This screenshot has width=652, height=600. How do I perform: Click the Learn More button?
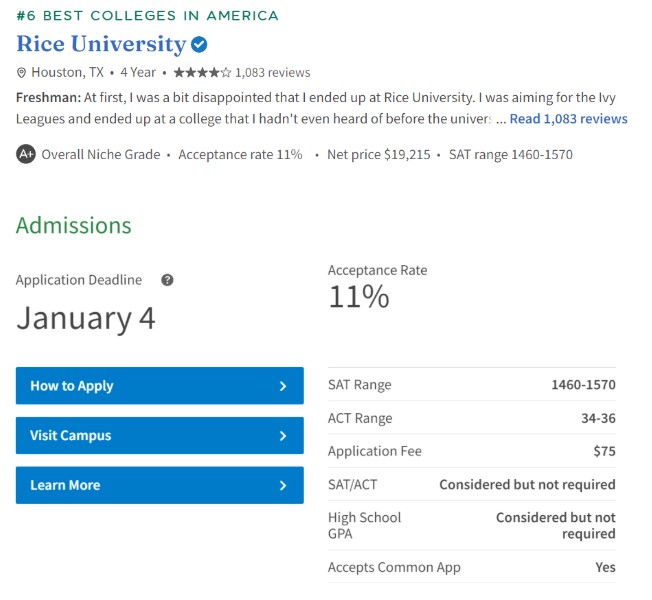[x=160, y=485]
